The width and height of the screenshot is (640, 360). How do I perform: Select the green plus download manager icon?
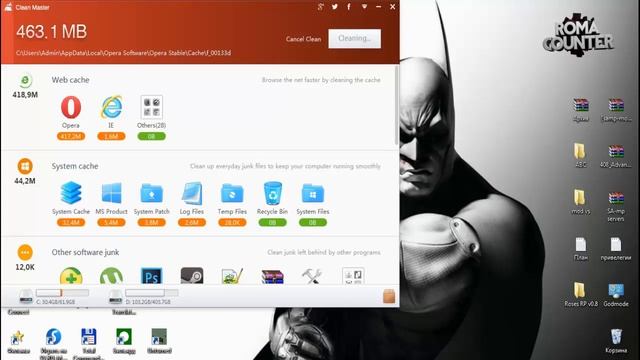[71, 276]
